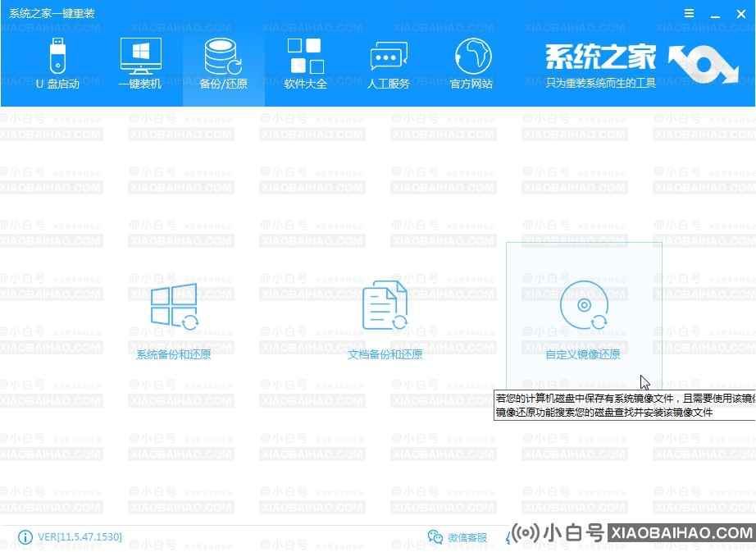The image size is (756, 552).
Task: Open the U 盘启动 USB boot icon
Action: pyautogui.click(x=57, y=56)
